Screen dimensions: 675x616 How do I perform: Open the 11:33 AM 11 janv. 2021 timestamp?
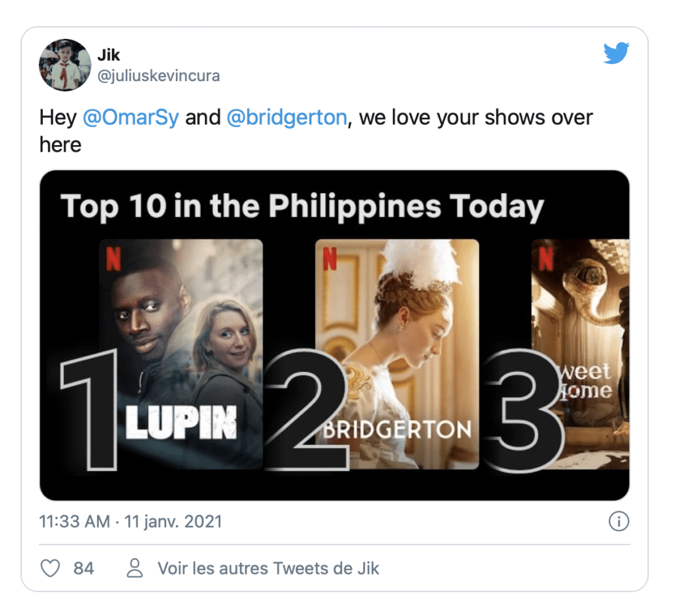(x=131, y=522)
